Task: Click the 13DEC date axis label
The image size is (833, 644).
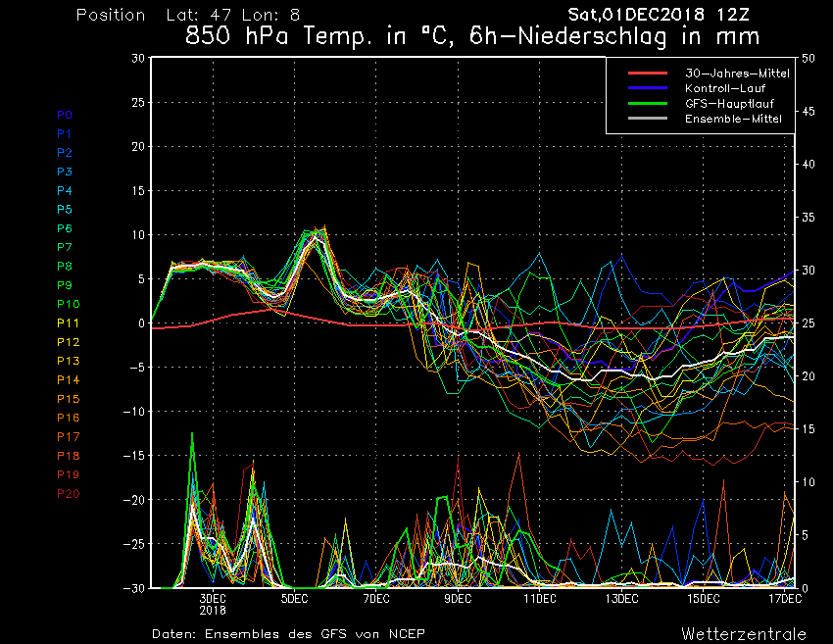Action: [621, 599]
